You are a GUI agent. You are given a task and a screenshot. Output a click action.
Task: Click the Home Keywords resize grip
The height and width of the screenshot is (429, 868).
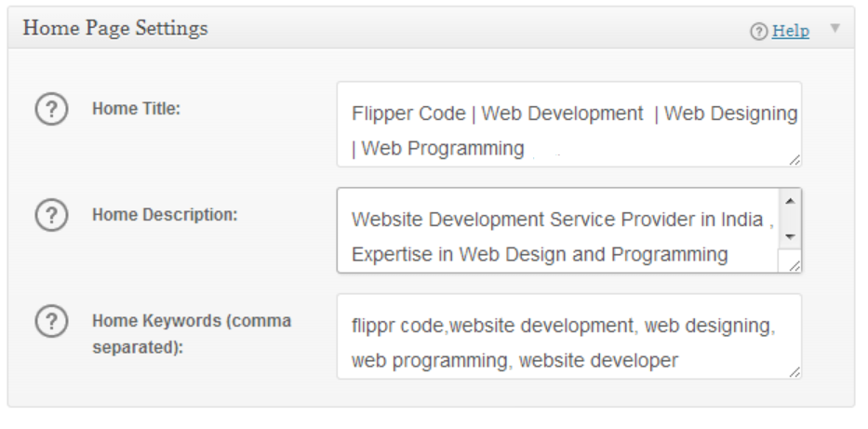[x=795, y=372]
